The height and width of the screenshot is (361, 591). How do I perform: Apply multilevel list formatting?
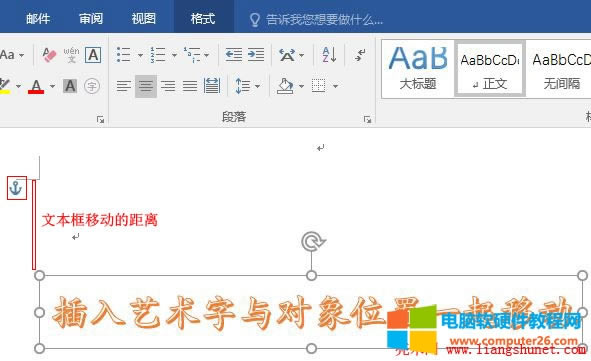click(x=192, y=55)
